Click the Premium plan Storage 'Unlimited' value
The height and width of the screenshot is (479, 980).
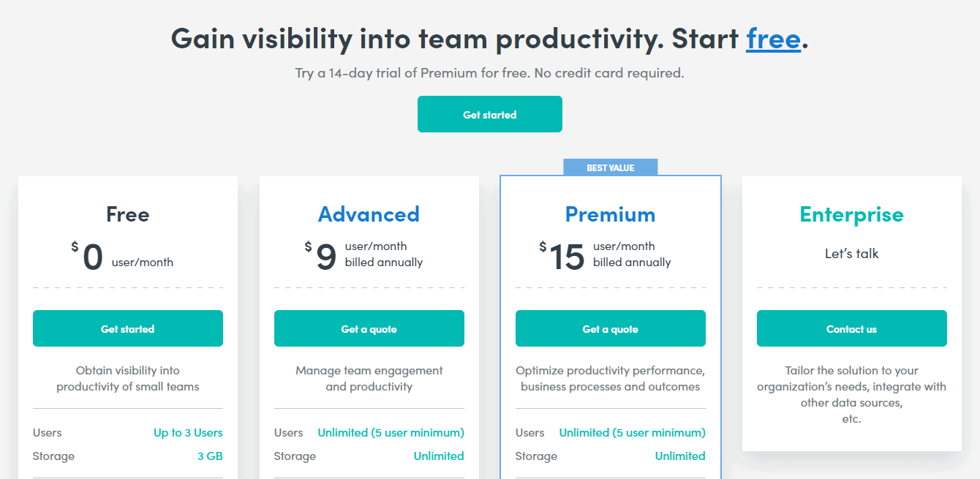pos(680,456)
